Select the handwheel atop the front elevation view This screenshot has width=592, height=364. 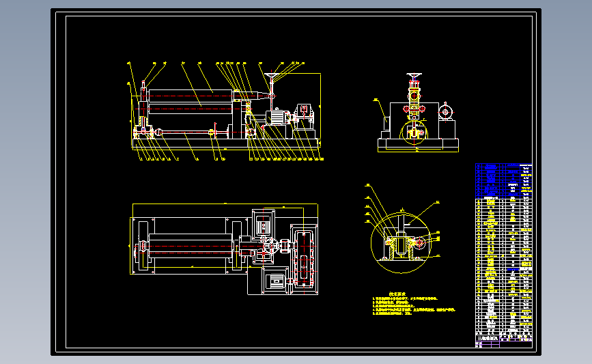click(x=271, y=75)
